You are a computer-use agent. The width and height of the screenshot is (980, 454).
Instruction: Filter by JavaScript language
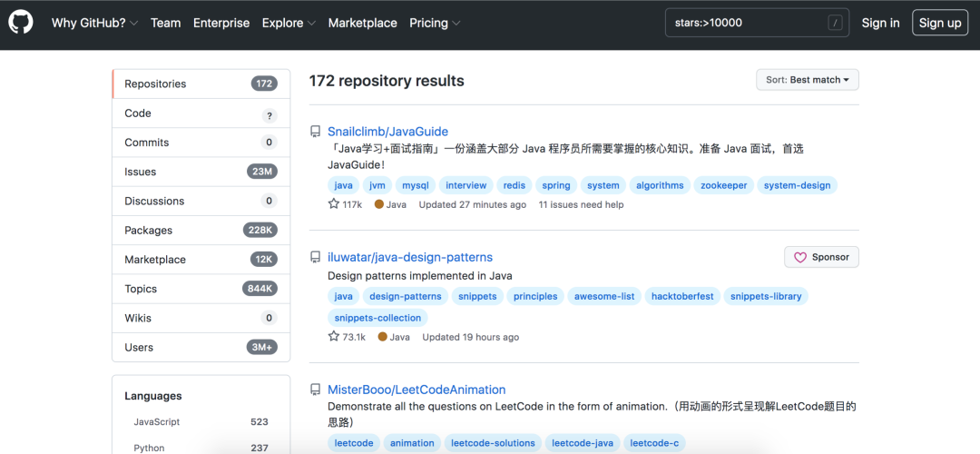tap(201, 422)
